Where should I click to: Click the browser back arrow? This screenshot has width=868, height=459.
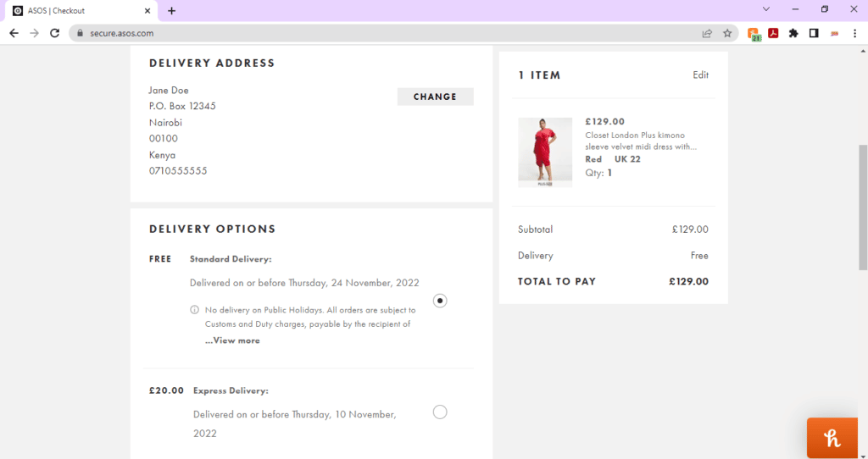click(x=14, y=33)
